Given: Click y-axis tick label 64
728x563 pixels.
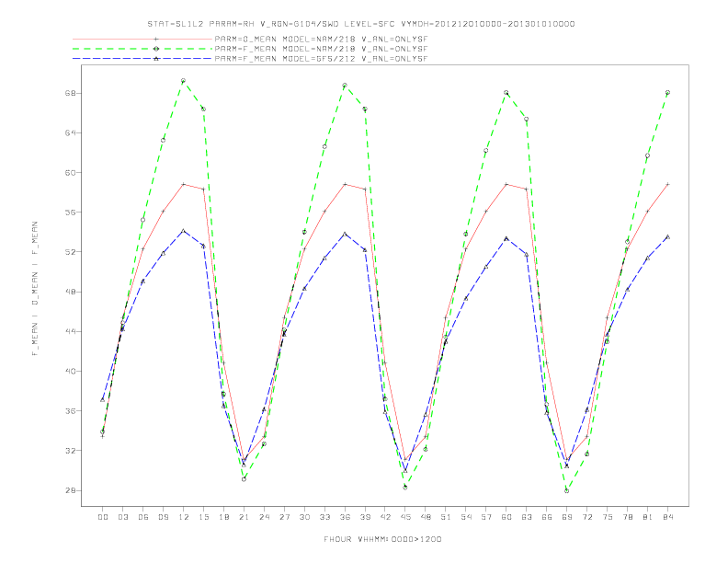Looking at the screenshot, I should pos(70,132).
